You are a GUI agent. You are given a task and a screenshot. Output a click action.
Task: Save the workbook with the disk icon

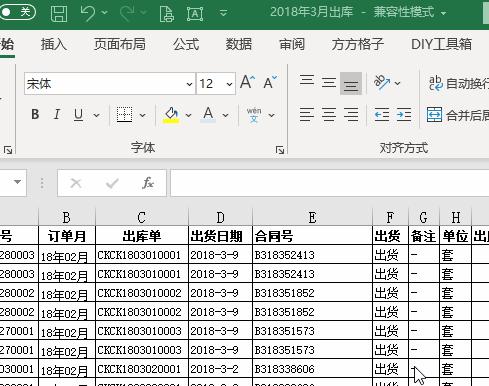click(x=59, y=14)
